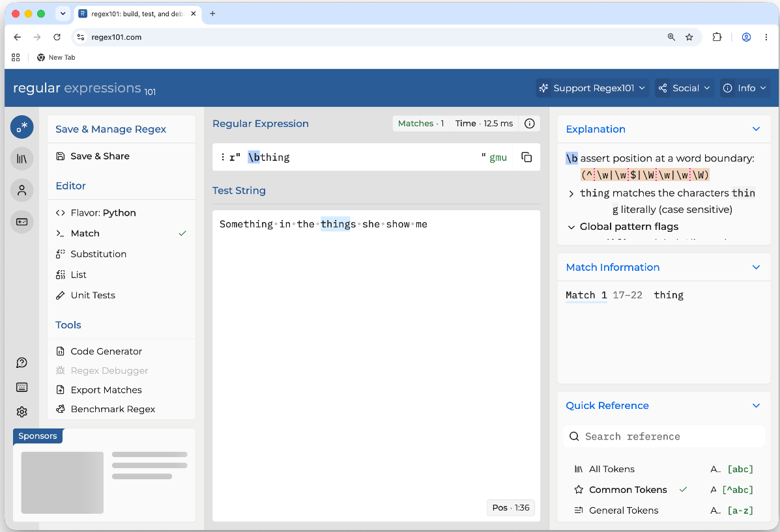Open the New Tab bookmark

point(56,57)
